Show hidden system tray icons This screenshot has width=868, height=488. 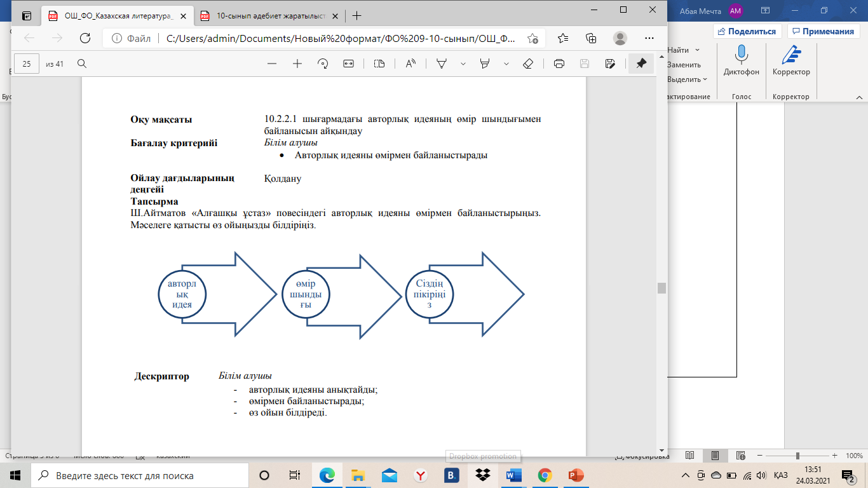click(x=686, y=475)
